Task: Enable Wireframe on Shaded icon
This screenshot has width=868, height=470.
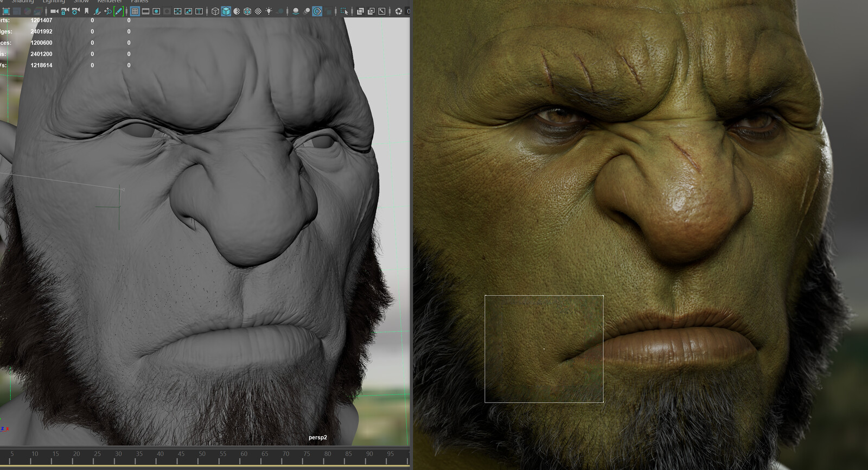Action: [x=247, y=11]
